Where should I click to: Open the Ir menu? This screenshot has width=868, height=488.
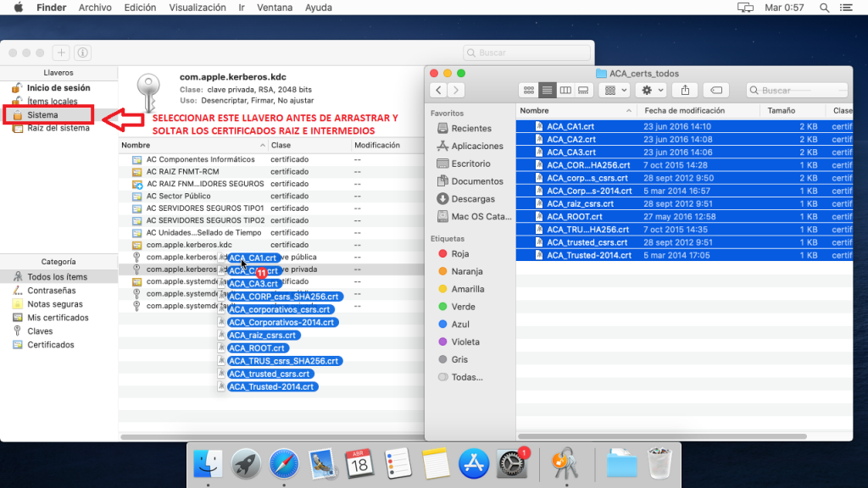(242, 8)
